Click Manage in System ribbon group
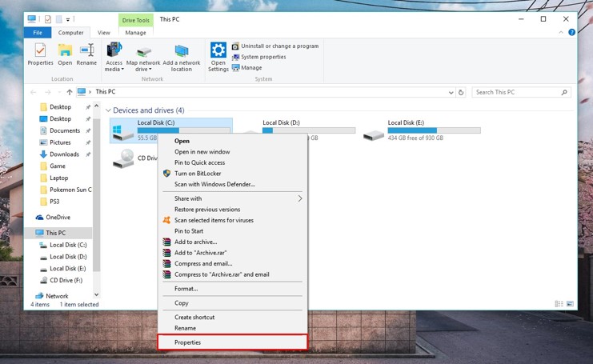 point(247,68)
